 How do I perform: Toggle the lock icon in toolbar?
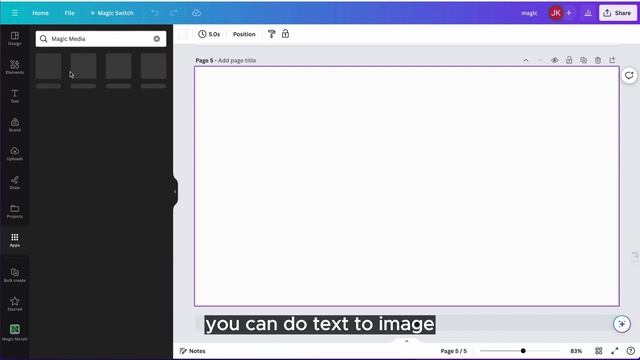pos(285,33)
